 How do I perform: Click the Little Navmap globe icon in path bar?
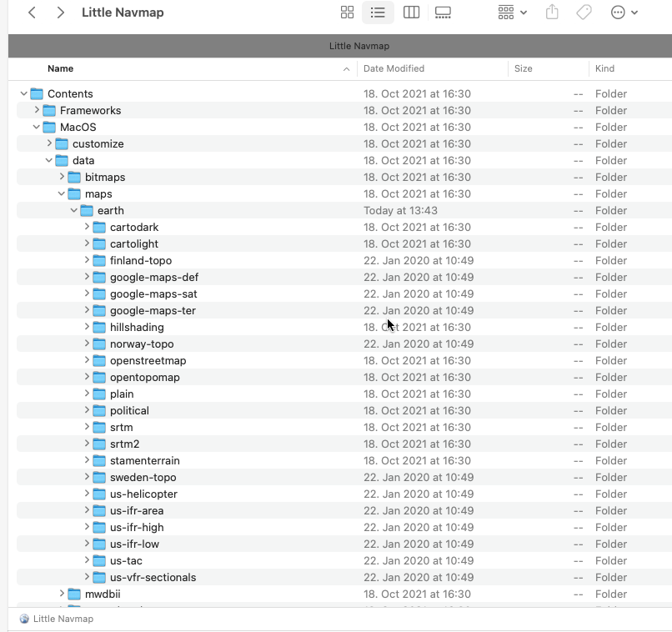tap(24, 619)
